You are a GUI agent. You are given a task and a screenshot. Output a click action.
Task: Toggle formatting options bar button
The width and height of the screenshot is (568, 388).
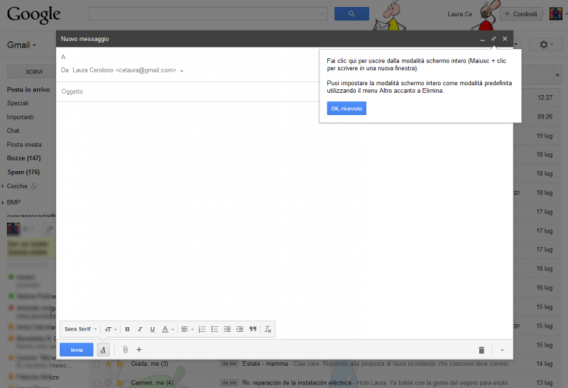tap(103, 350)
